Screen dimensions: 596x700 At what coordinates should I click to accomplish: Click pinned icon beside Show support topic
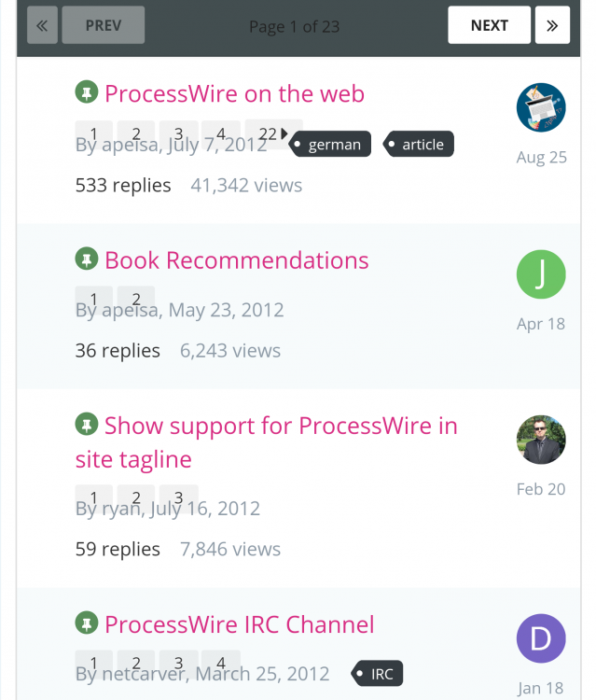point(87,425)
